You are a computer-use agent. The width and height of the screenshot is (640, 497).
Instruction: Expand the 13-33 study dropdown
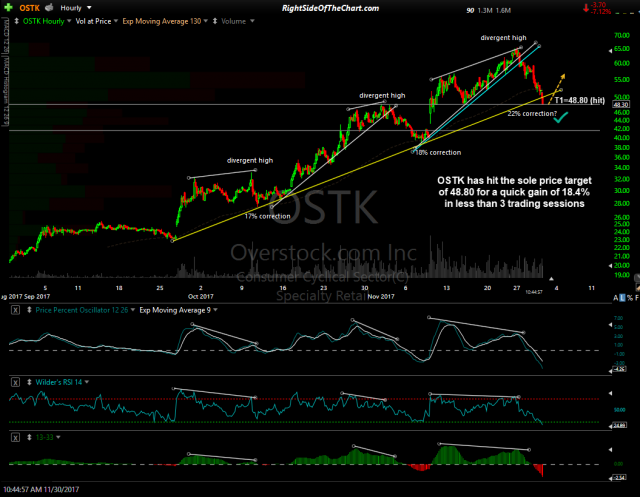click(x=58, y=438)
